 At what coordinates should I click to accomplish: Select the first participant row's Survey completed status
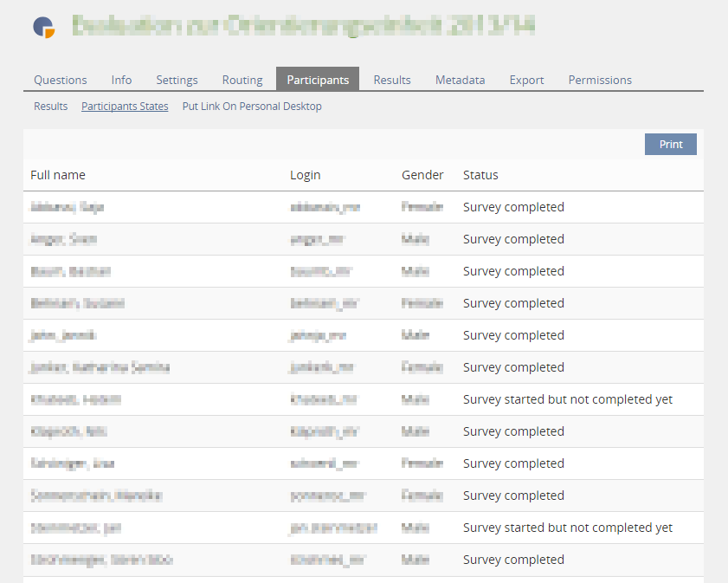[513, 207]
